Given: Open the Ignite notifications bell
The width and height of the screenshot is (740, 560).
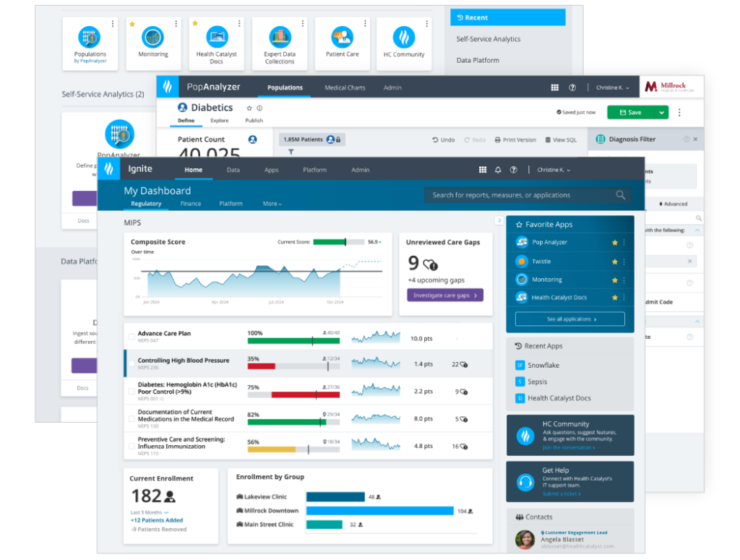Looking at the screenshot, I should [498, 170].
